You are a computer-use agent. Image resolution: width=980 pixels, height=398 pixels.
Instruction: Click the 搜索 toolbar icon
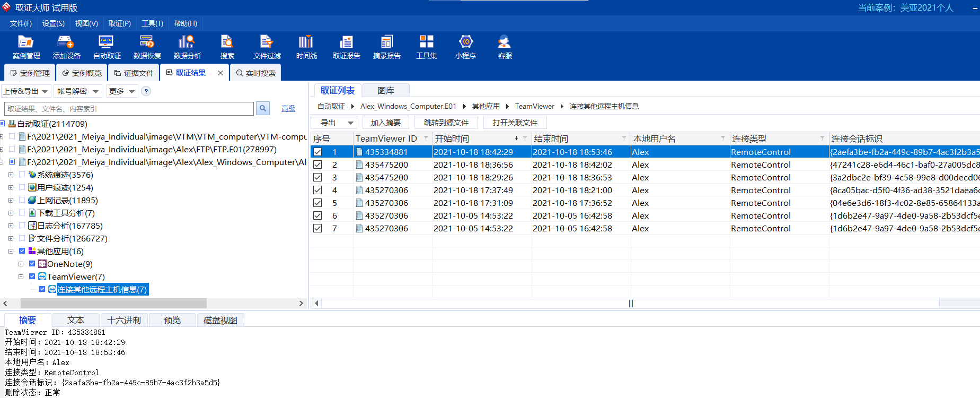227,47
